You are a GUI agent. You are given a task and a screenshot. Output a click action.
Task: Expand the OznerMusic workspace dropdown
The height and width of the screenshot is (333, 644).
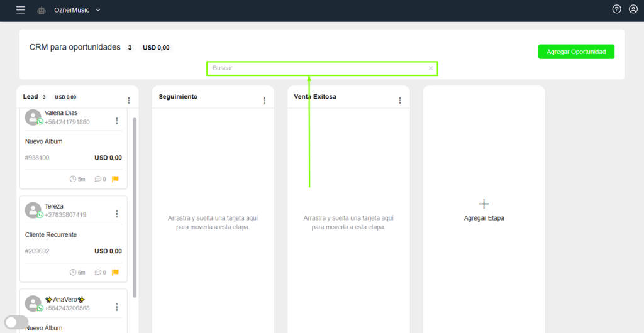[x=97, y=10]
